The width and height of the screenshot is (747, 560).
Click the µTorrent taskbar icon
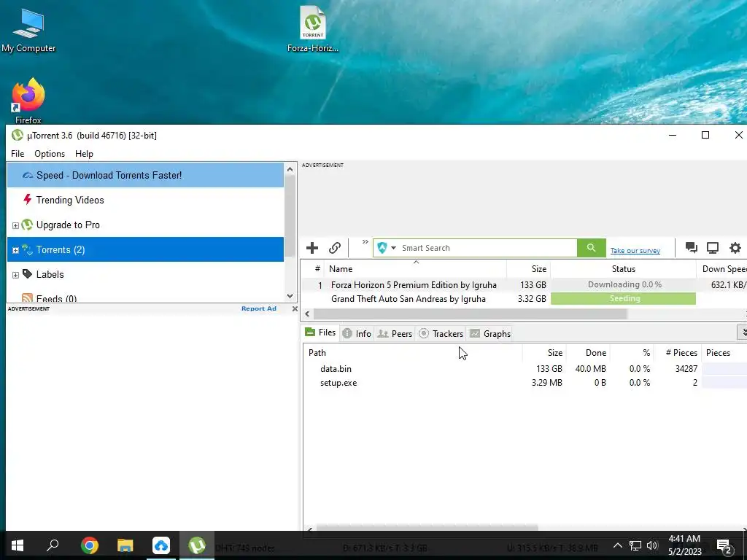point(197,545)
